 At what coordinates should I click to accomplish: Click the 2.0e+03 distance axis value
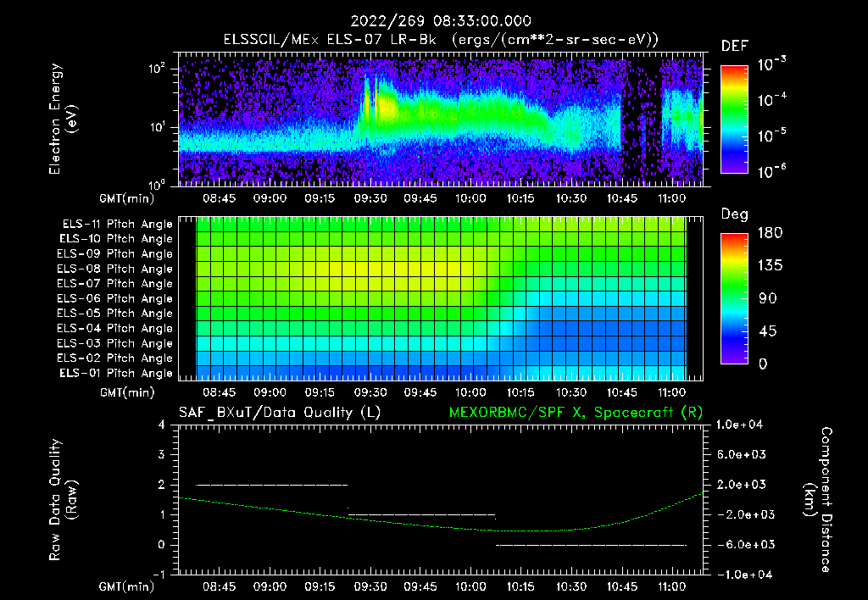click(742, 485)
